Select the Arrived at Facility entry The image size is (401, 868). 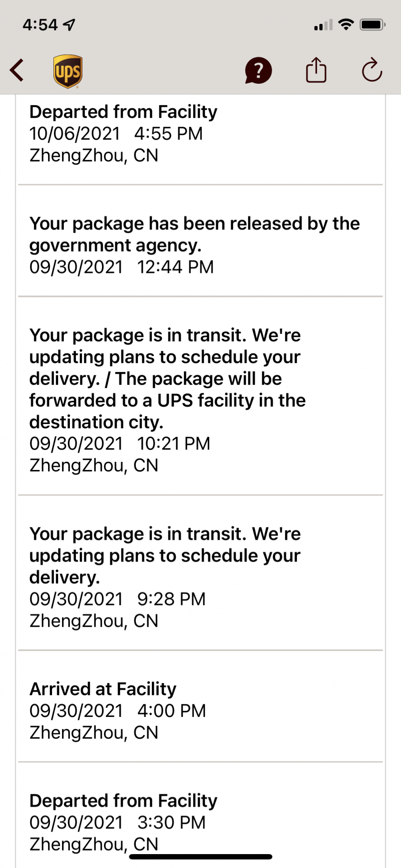point(200,707)
